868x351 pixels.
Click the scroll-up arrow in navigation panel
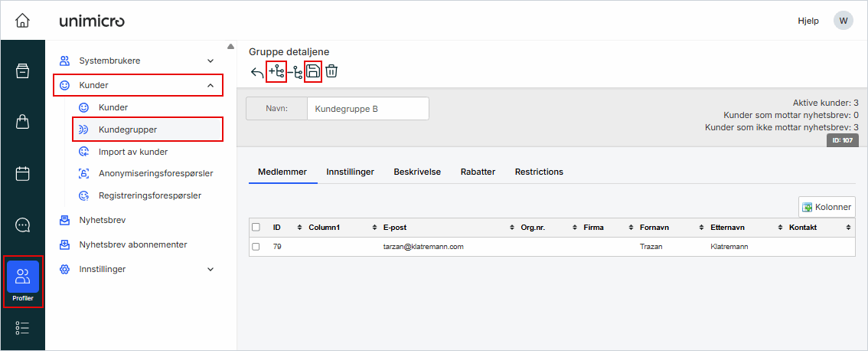[x=230, y=46]
